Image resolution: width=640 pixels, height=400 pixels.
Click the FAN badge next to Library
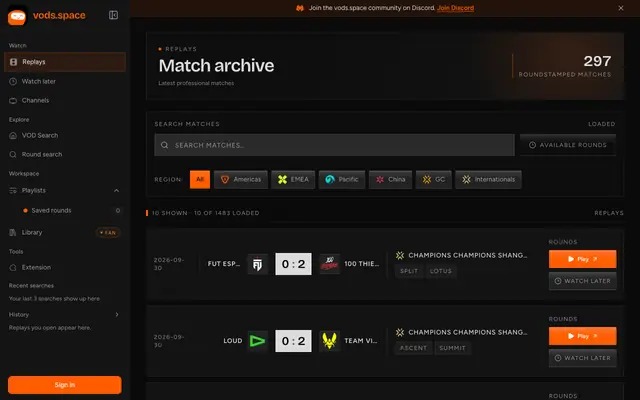[x=108, y=233]
